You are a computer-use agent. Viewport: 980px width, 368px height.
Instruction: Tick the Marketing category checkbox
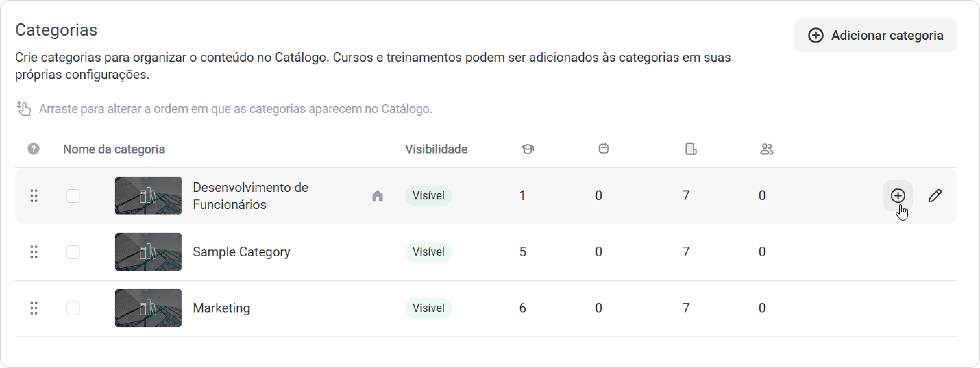point(73,308)
